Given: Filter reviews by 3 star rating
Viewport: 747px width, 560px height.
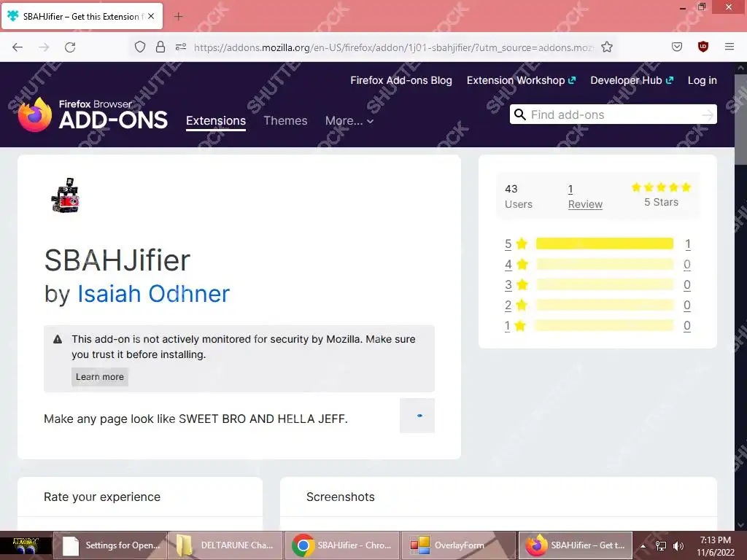Looking at the screenshot, I should click(x=516, y=285).
